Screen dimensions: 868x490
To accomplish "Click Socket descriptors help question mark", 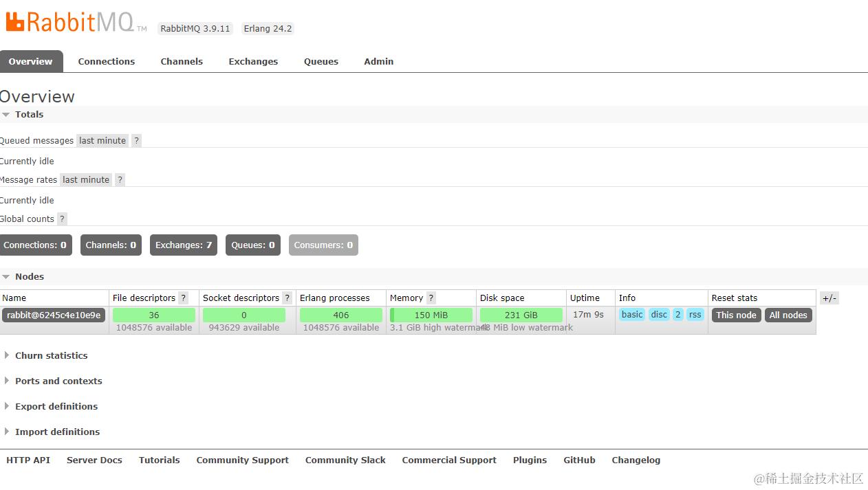I will 287,298.
